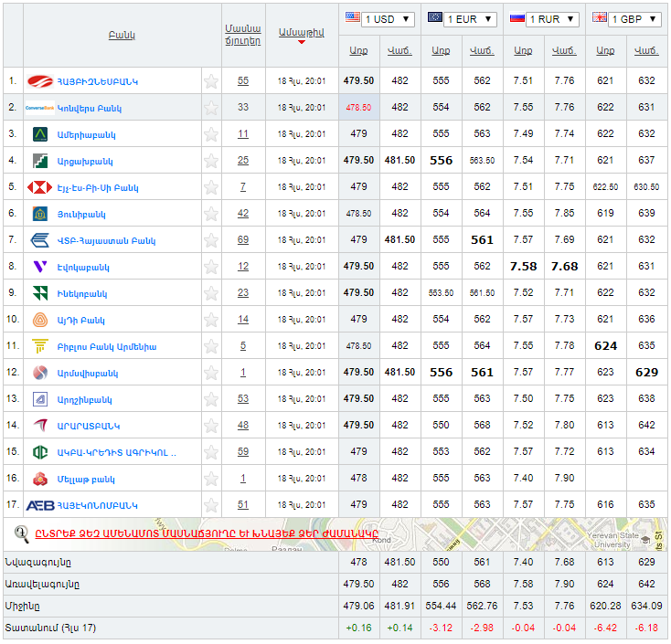The height and width of the screenshot is (644, 671).
Task: Toggle favorite star for Ինեկոբանկ
Action: tap(211, 293)
